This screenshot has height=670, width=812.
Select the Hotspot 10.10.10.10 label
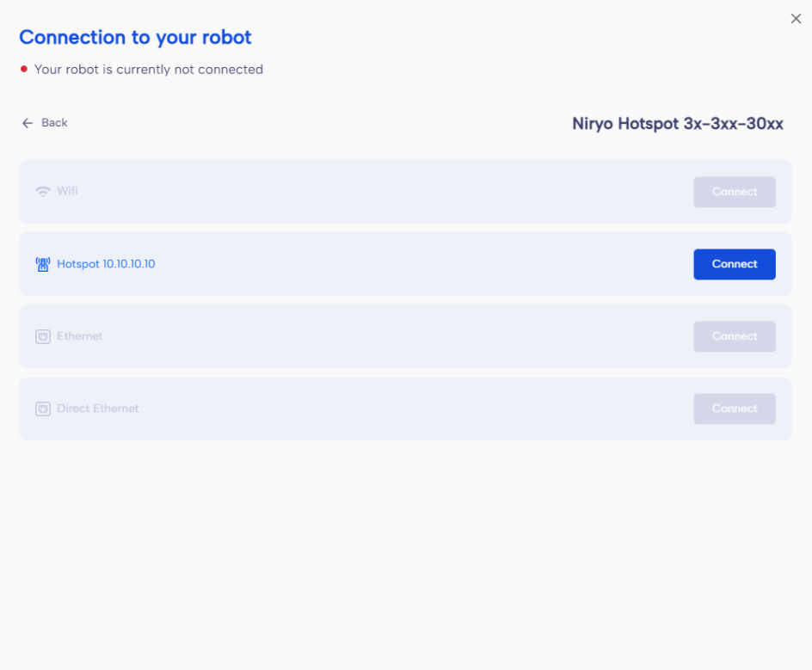point(106,264)
